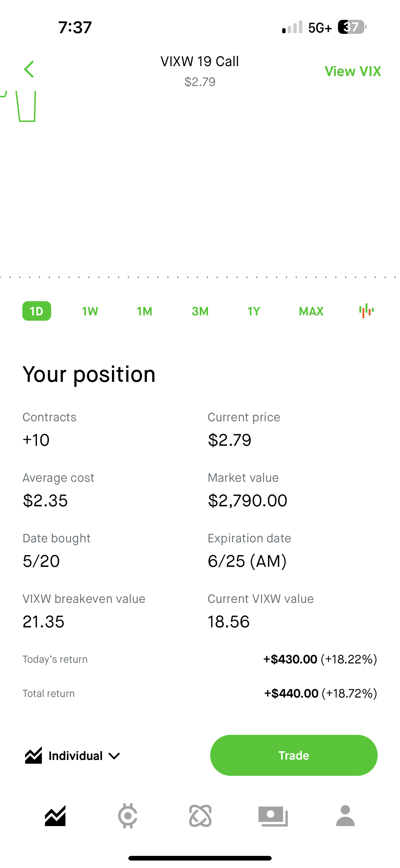
Task: Expand the Individual account dropdown chevron
Action: (114, 756)
